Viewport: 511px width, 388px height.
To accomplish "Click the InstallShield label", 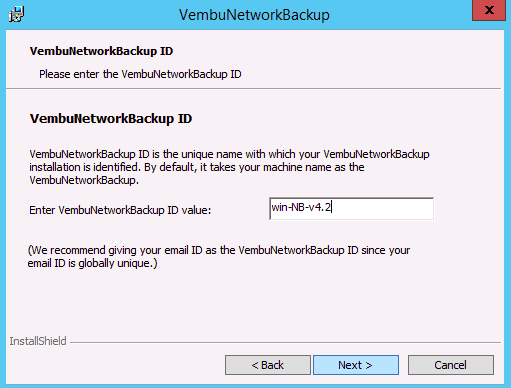I will (38, 341).
